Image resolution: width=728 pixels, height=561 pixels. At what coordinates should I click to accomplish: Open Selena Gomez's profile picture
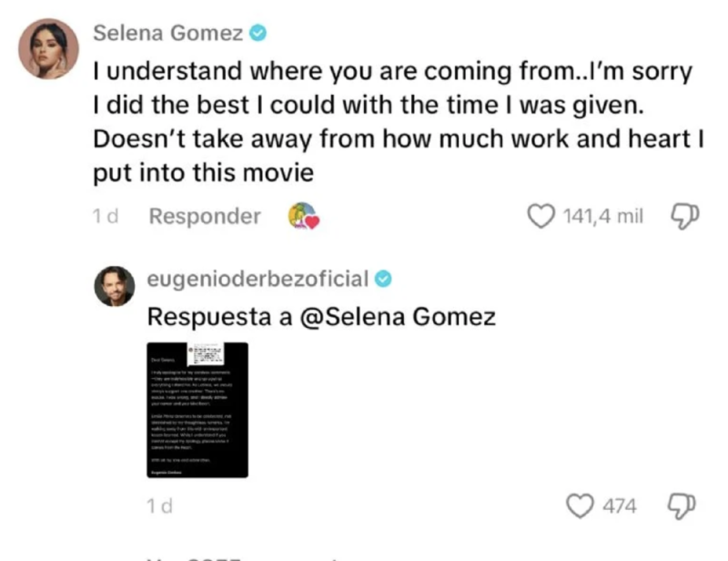[48, 48]
